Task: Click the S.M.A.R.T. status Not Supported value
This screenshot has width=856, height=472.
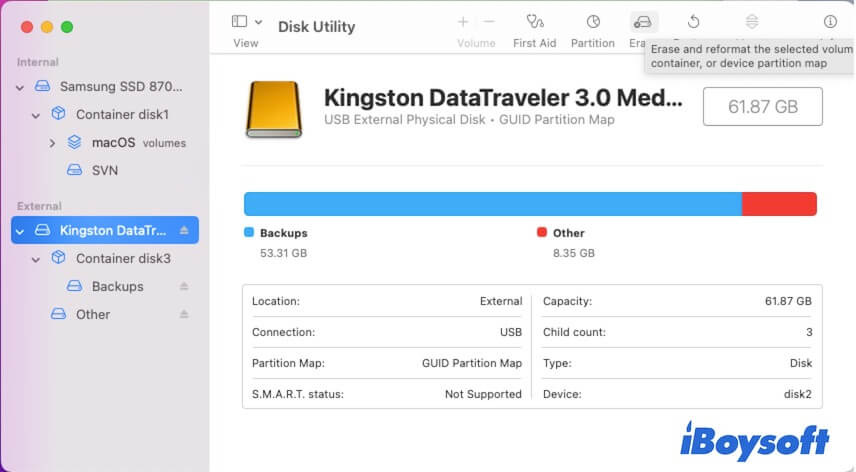Action: [483, 394]
